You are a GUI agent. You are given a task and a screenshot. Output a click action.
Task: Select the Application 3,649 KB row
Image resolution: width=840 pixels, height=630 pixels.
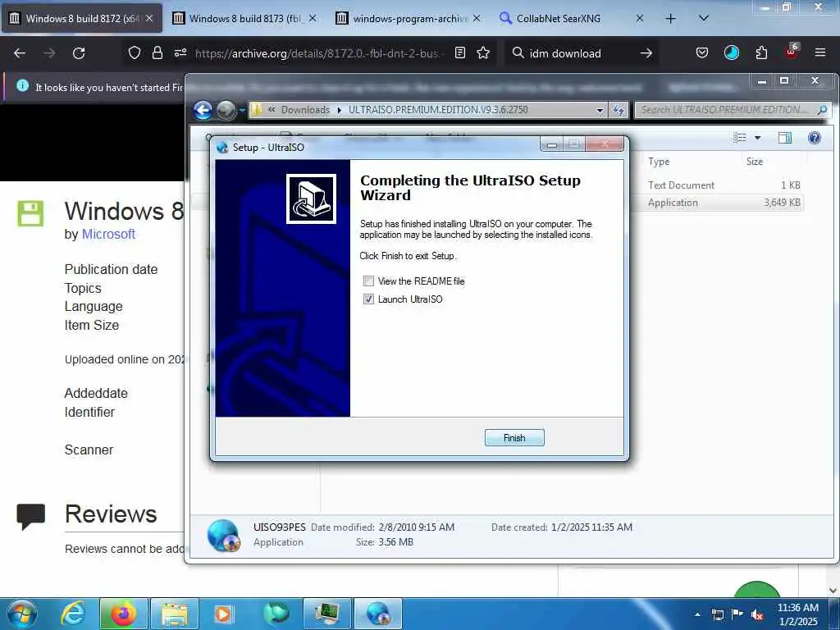(x=724, y=203)
